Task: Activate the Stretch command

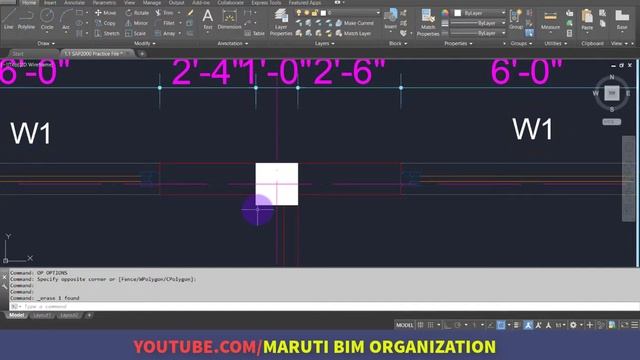Action: point(107,33)
